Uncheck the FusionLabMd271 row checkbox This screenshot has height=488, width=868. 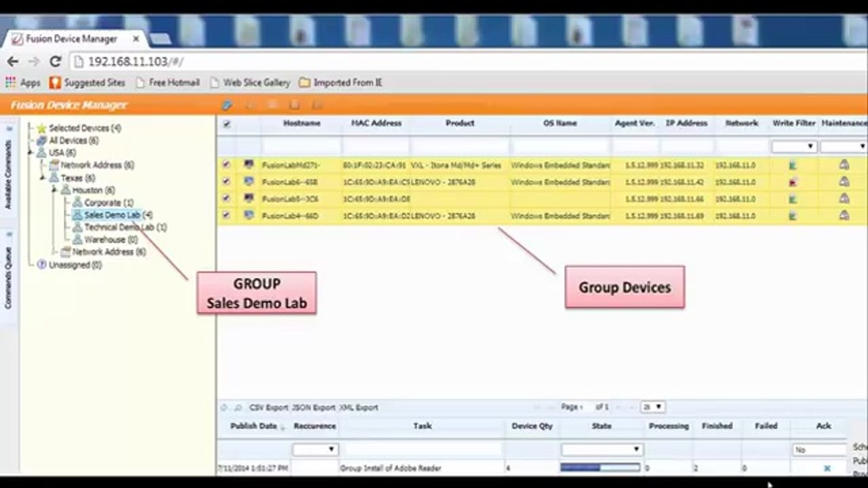[226, 165]
